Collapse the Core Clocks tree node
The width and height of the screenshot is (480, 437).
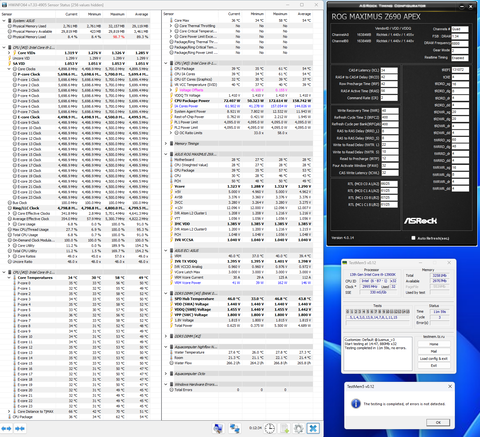click(x=9, y=69)
